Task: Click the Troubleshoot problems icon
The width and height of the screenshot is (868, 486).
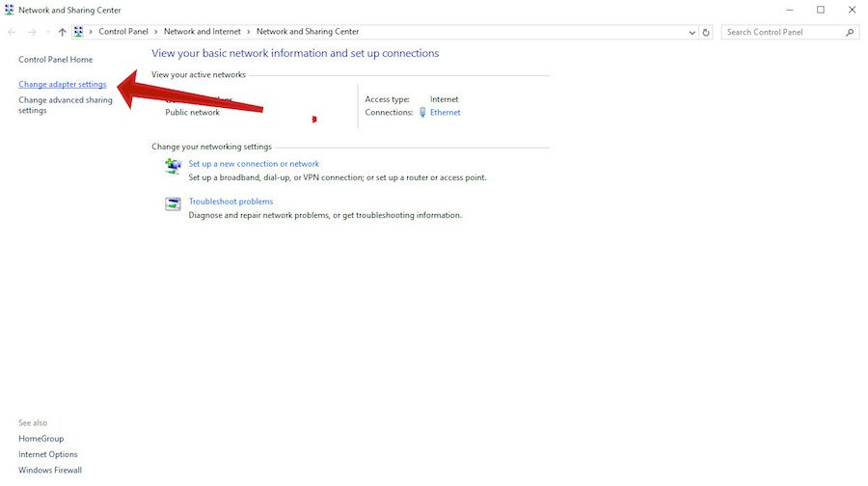Action: [x=173, y=203]
